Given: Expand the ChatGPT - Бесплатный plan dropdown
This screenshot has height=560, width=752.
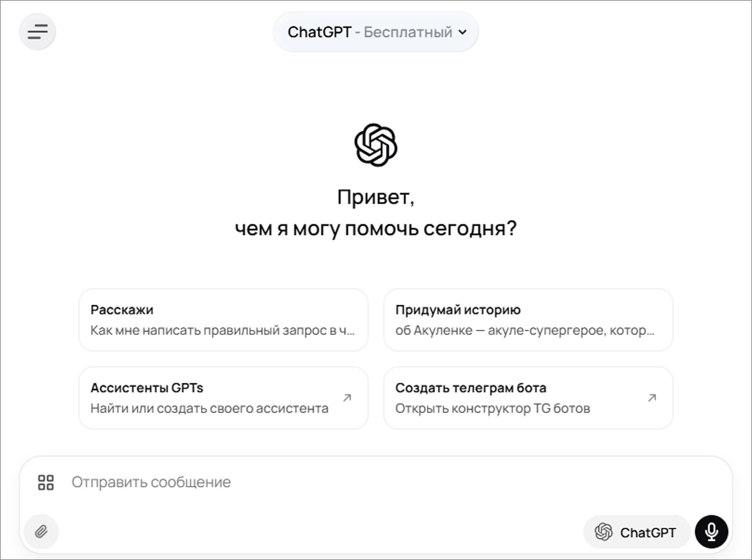Looking at the screenshot, I should tap(375, 31).
